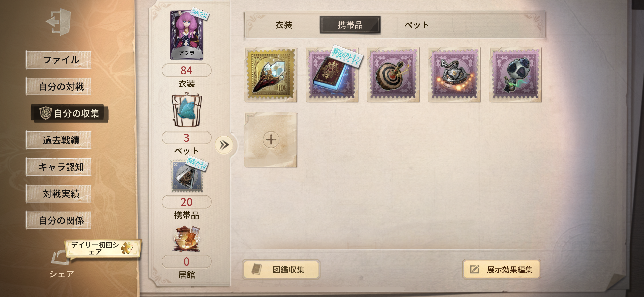Open the butterfly cage pet icon

click(x=187, y=110)
